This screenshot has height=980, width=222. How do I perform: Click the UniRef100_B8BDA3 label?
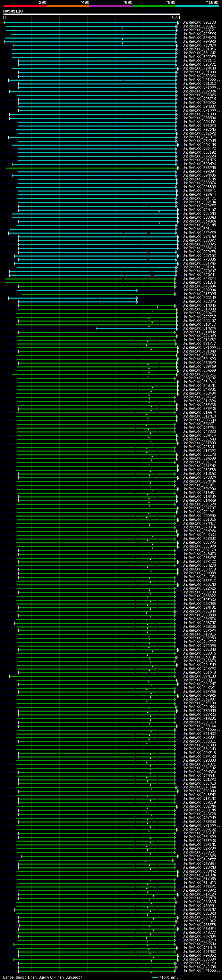click(199, 217)
